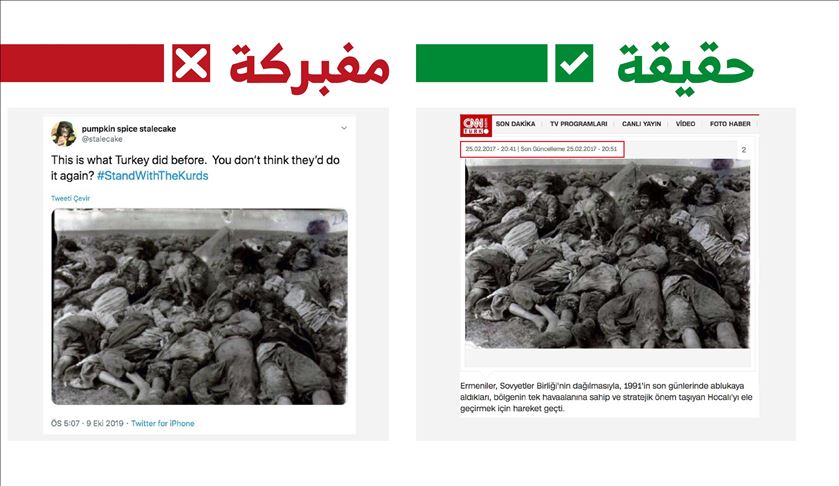Click the photo counter number 2
Image resolution: width=839 pixels, height=486 pixels.
tap(743, 150)
